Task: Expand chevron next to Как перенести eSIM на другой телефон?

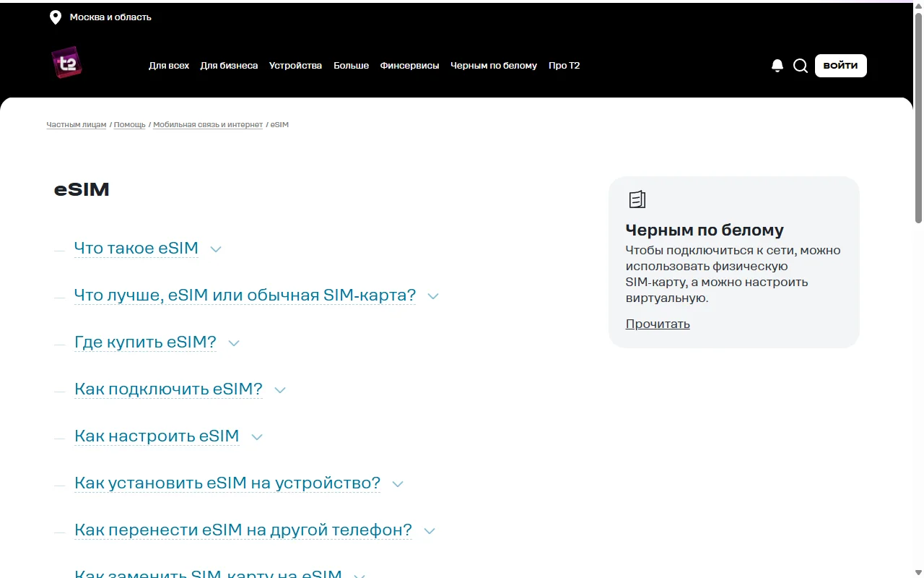Action: pos(430,531)
